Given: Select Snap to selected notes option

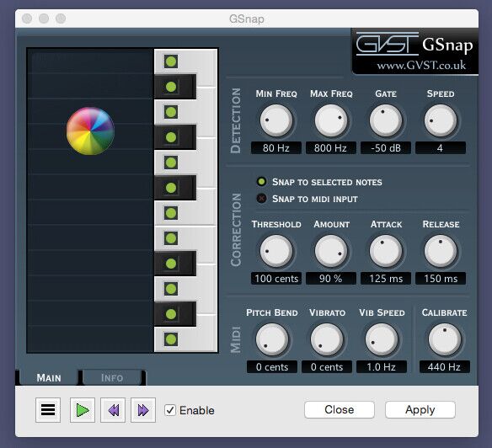Looking at the screenshot, I should [262, 182].
